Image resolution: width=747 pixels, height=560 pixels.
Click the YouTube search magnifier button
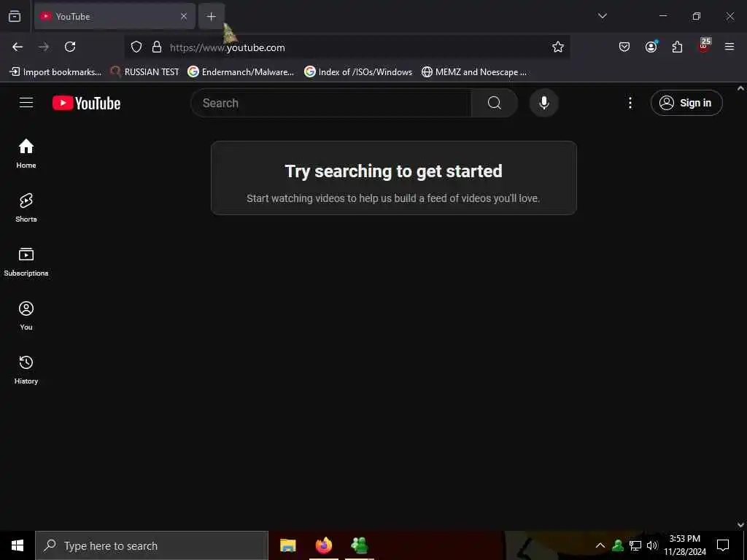point(495,103)
